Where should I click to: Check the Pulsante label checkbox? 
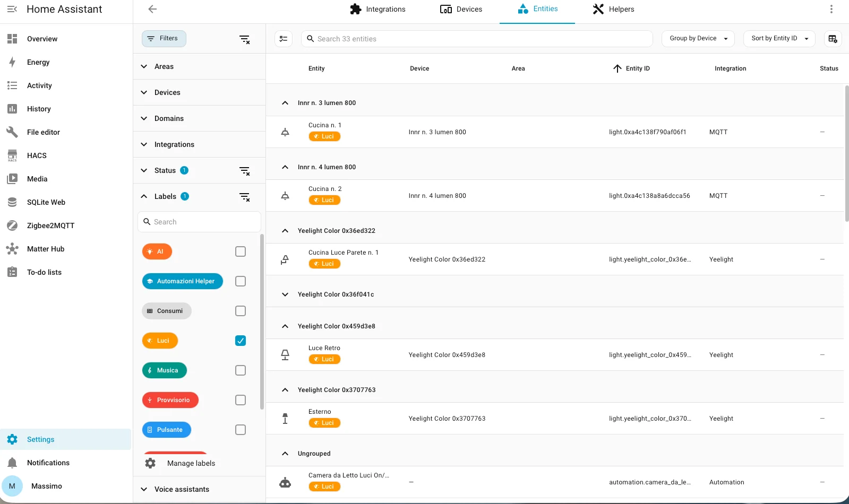tap(241, 430)
